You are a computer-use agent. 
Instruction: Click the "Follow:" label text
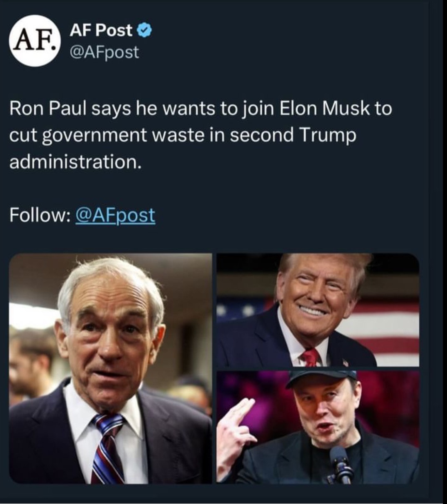(x=39, y=215)
